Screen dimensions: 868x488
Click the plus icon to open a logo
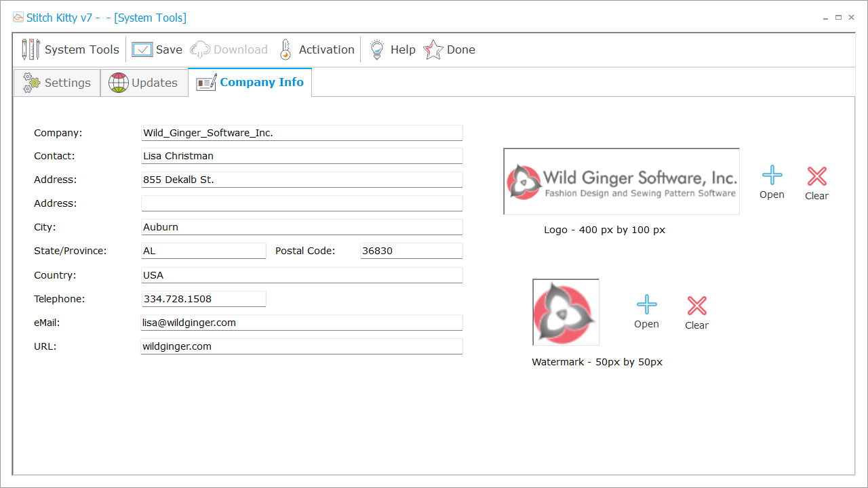pyautogui.click(x=772, y=176)
